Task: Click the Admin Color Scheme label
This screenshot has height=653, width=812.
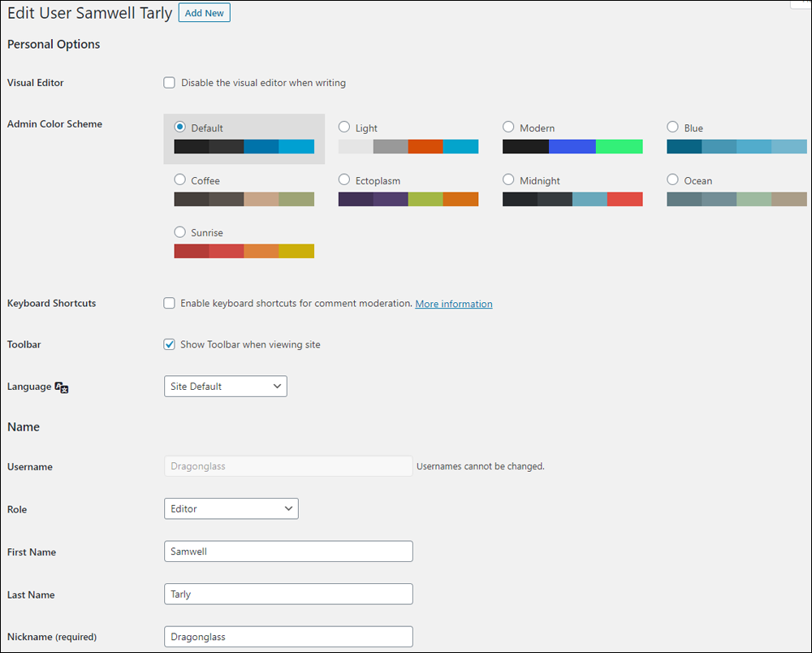Action: [x=54, y=123]
